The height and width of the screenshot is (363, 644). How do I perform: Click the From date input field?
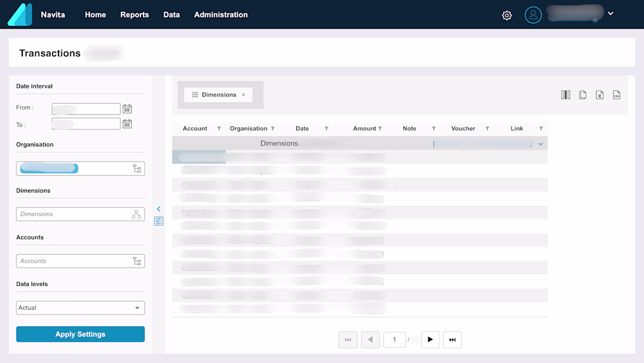86,109
